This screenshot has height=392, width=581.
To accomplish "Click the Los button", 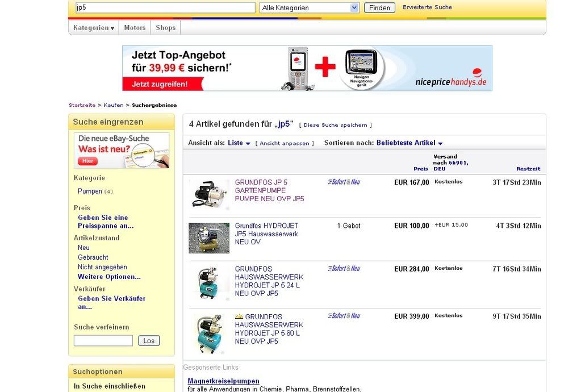I will click(149, 340).
